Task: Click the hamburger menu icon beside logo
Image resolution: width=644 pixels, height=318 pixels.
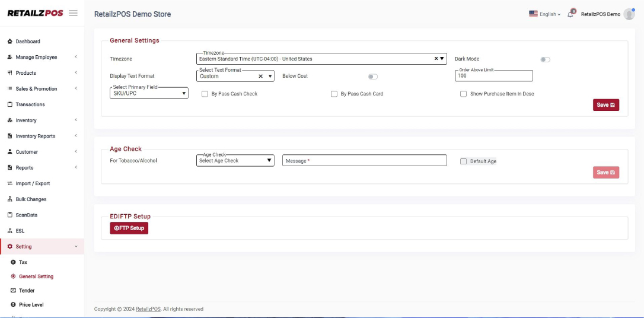Action: pyautogui.click(x=74, y=13)
